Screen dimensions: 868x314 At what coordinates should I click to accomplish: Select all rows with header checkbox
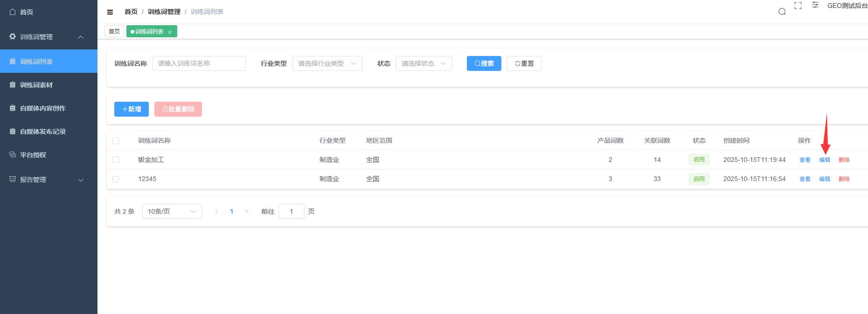point(116,141)
